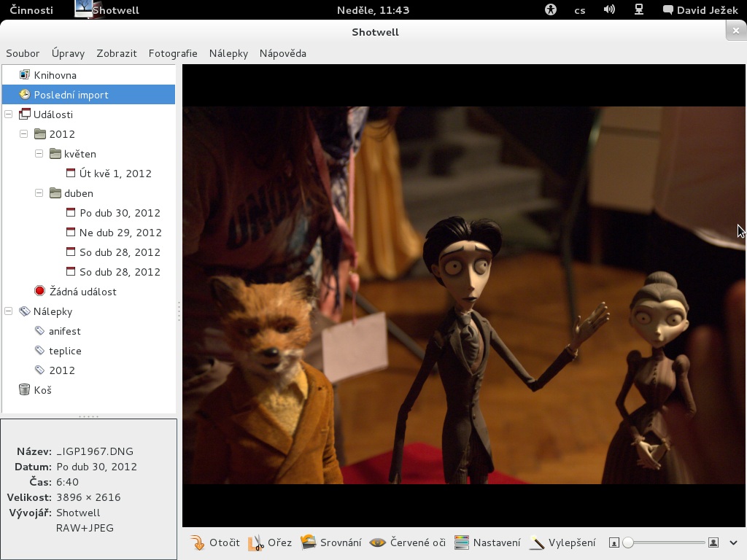Click the Červené oči eye icon

coord(377,542)
